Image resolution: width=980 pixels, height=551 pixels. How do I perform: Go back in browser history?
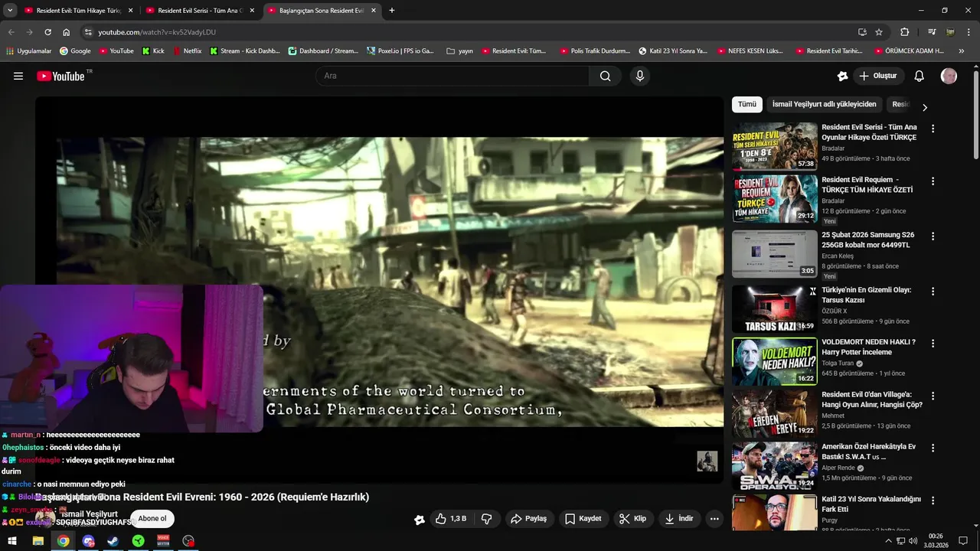click(x=11, y=32)
